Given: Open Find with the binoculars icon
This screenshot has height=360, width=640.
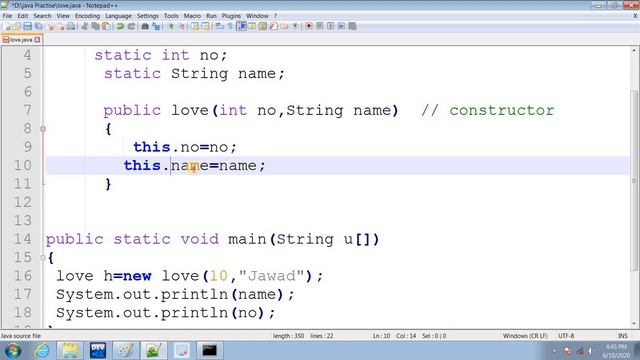Looking at the screenshot, I should [x=144, y=27].
